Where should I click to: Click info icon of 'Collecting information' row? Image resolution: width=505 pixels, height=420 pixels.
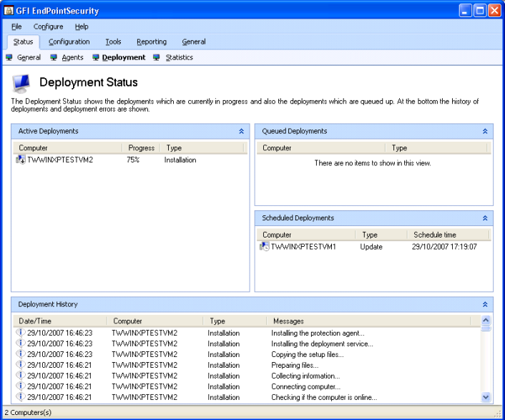(x=20, y=376)
